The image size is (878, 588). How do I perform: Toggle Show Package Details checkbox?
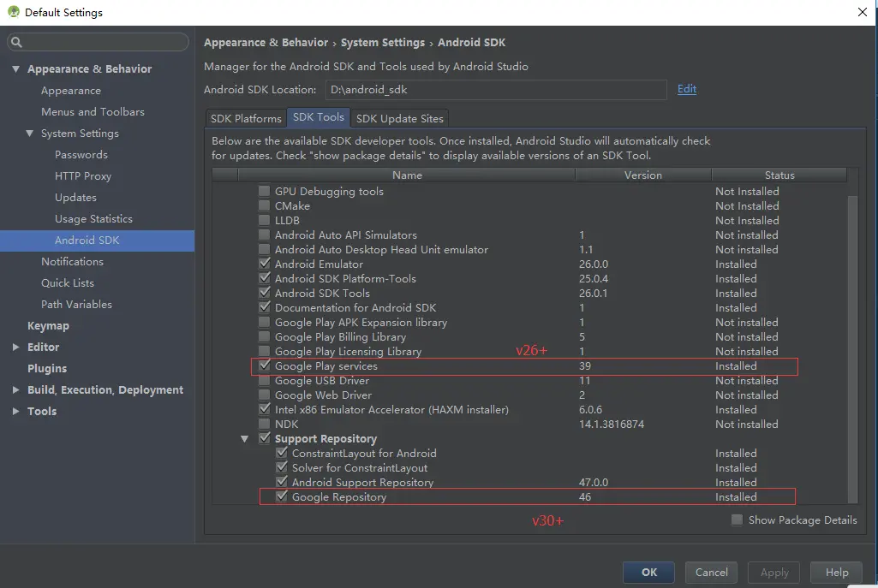point(737,520)
